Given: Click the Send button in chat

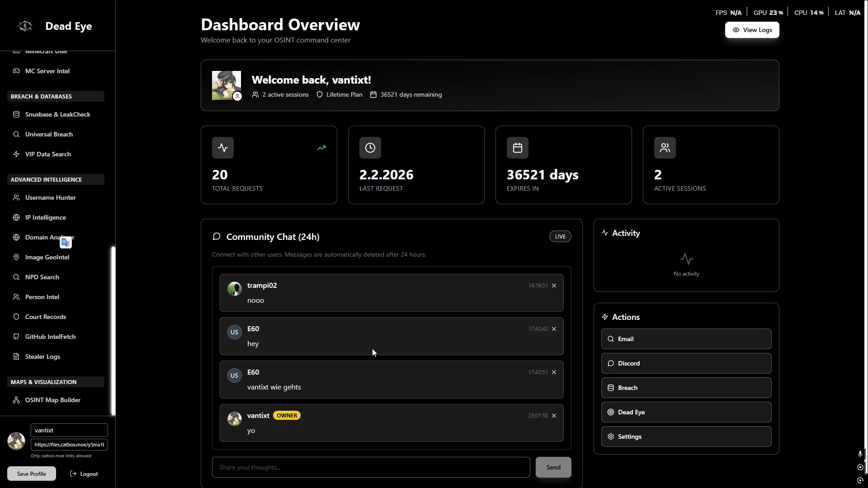Looking at the screenshot, I should tap(553, 467).
